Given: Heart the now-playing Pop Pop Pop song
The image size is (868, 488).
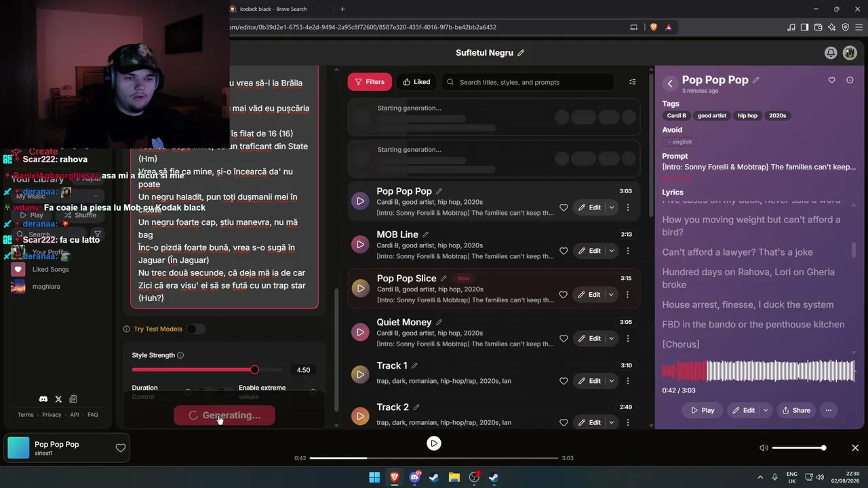Looking at the screenshot, I should (121, 448).
